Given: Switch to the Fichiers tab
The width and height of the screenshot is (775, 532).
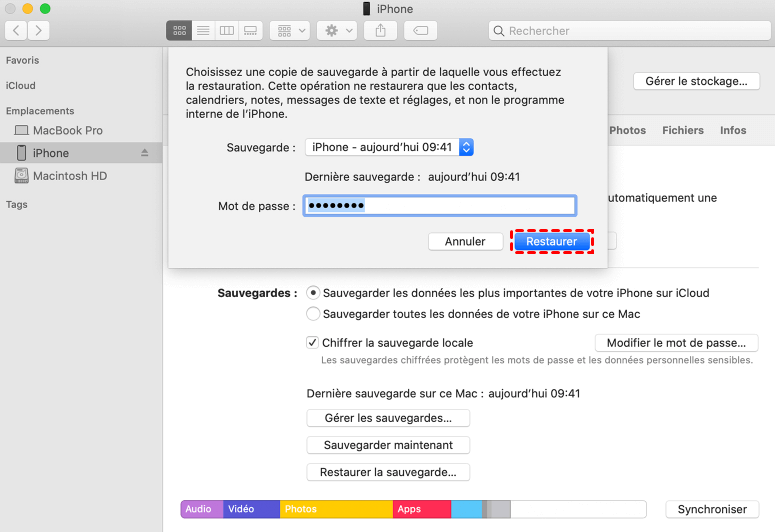Looking at the screenshot, I should [x=683, y=130].
